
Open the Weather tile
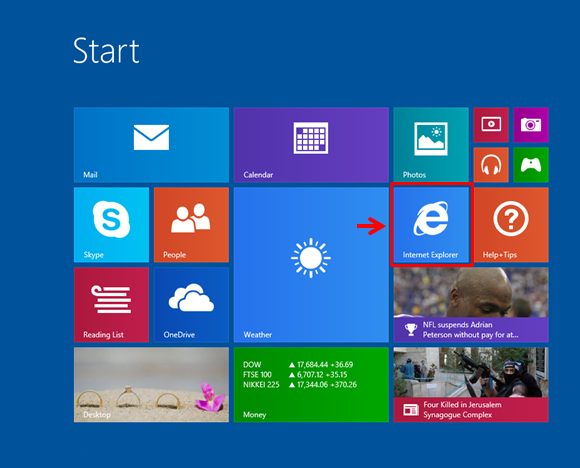point(311,265)
